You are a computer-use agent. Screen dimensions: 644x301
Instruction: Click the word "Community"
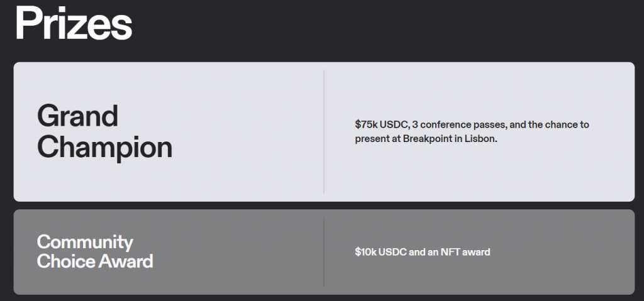85,243
